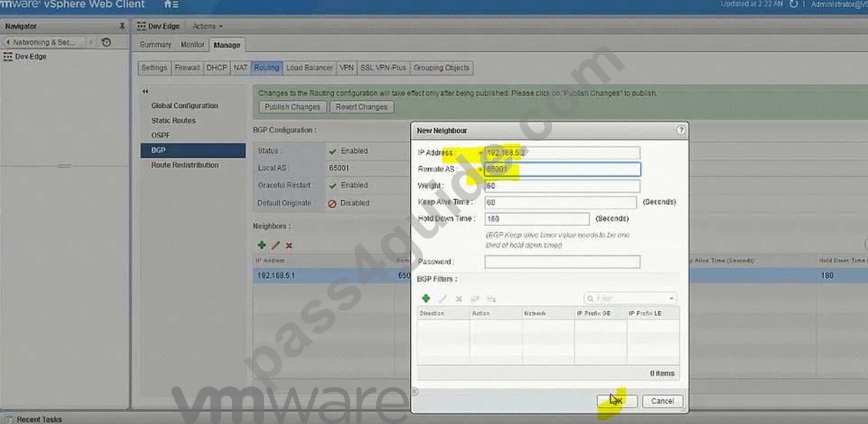Open the Administrator user menu
The image size is (868, 424).
pyautogui.click(x=839, y=4)
